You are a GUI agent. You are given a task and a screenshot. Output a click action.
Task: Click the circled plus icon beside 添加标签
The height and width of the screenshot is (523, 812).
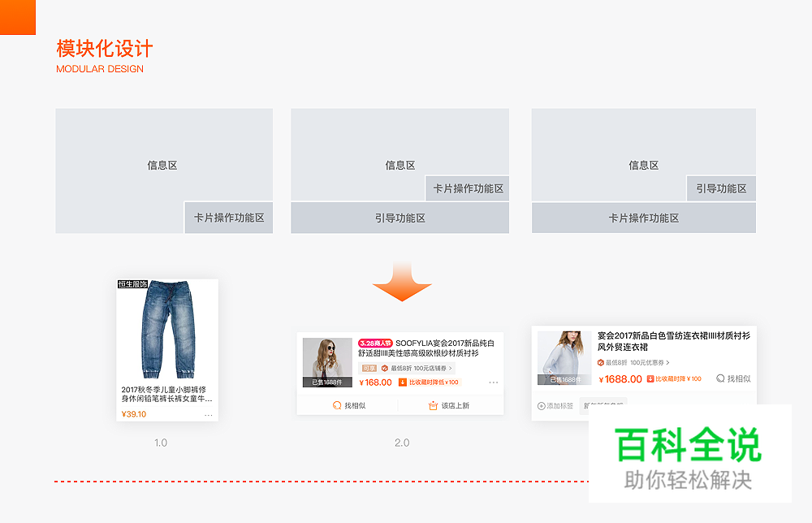pos(541,405)
